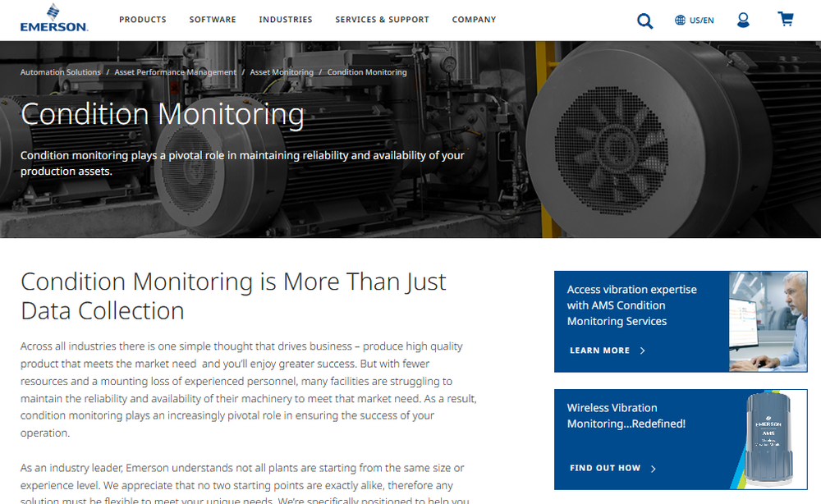Open the user account icon
The height and width of the screenshot is (504, 821).
(743, 20)
